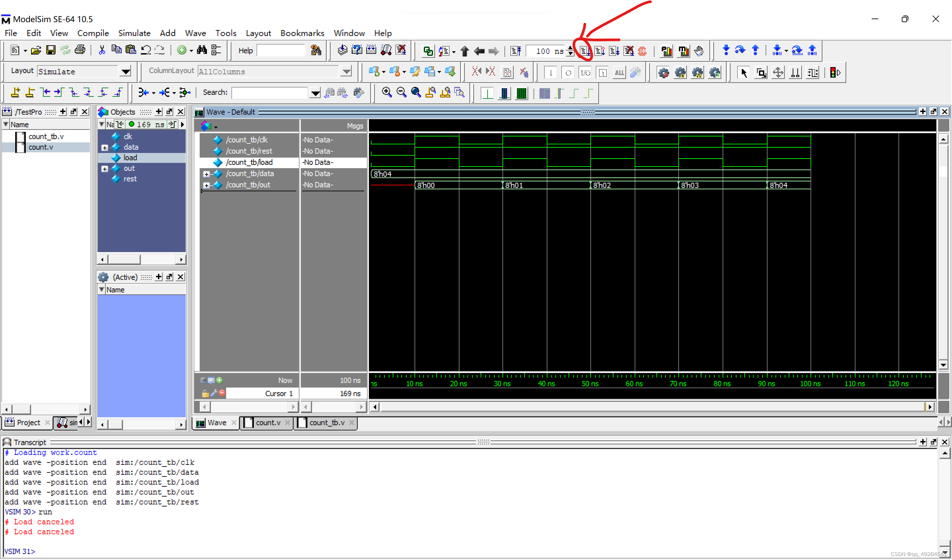The image size is (952, 560).
Task: Click the Insert Cursor icon
Action: (15, 92)
